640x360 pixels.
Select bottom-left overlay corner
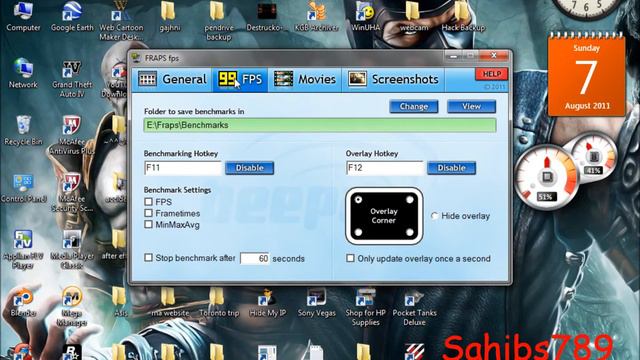pos(358,233)
